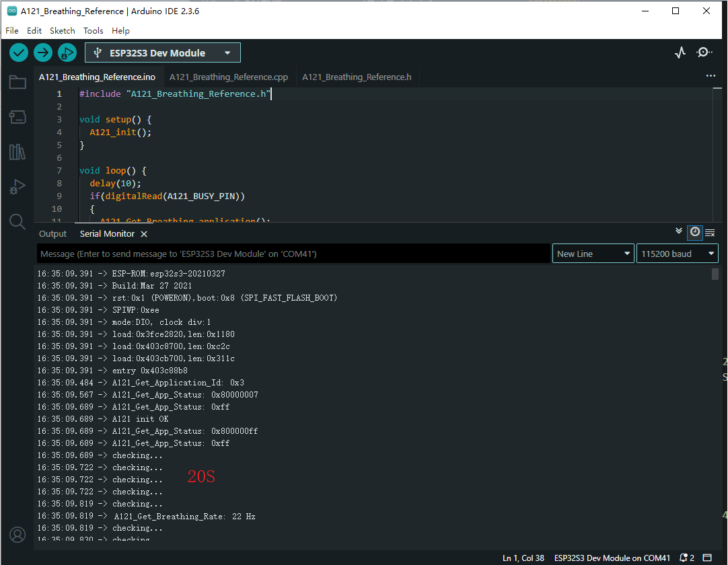The height and width of the screenshot is (565, 728).
Task: Open the New Line ending dropdown
Action: coord(593,254)
